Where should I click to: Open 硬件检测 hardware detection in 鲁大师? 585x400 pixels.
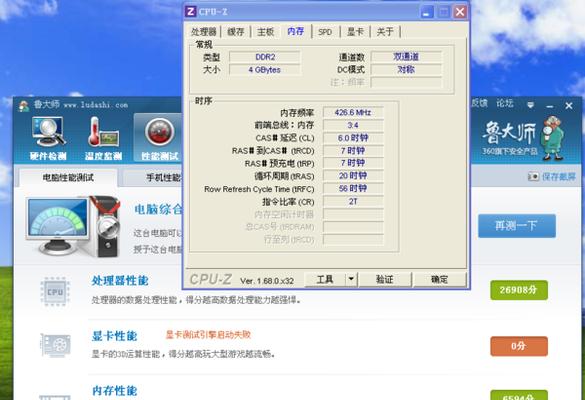(x=49, y=138)
